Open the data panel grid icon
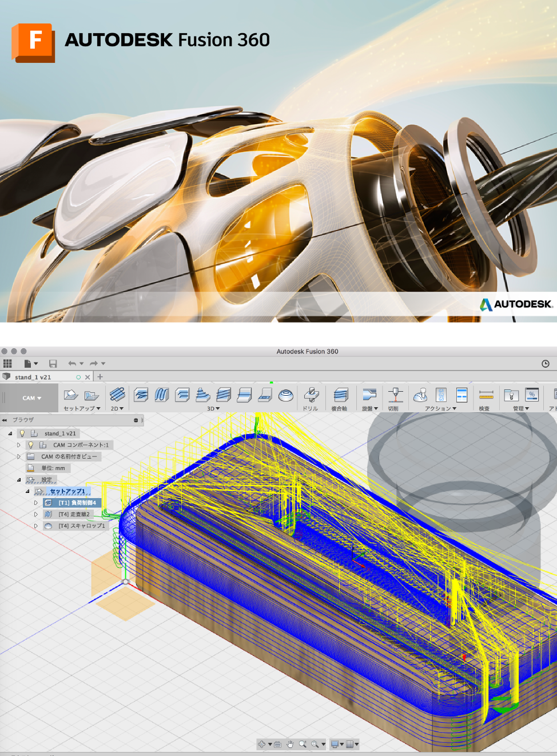 click(x=7, y=364)
